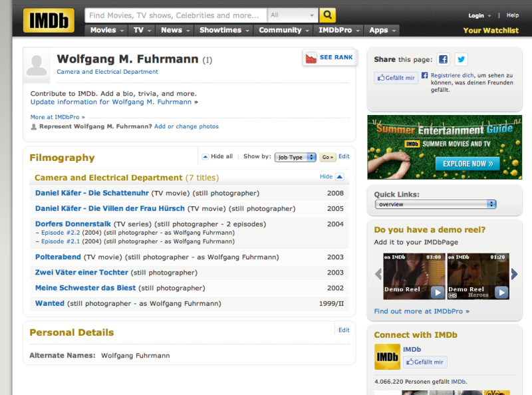
Task: Click Update information for Wolfgang M. Fuhrmann
Action: pyautogui.click(x=111, y=102)
